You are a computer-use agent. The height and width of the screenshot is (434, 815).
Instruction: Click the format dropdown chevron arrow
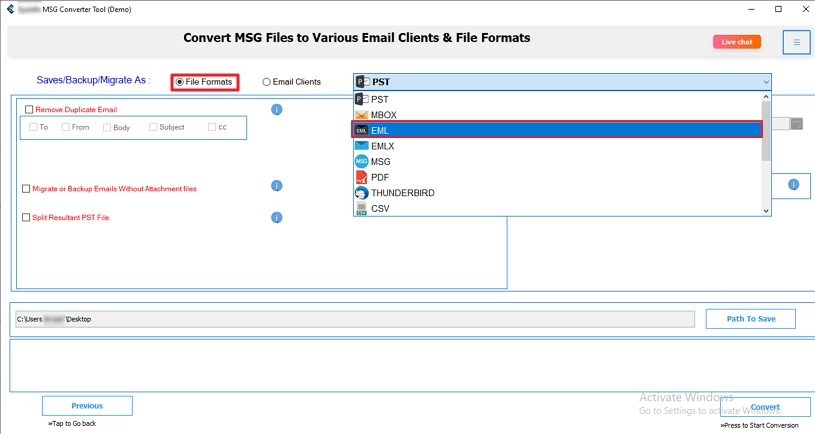pyautogui.click(x=766, y=82)
